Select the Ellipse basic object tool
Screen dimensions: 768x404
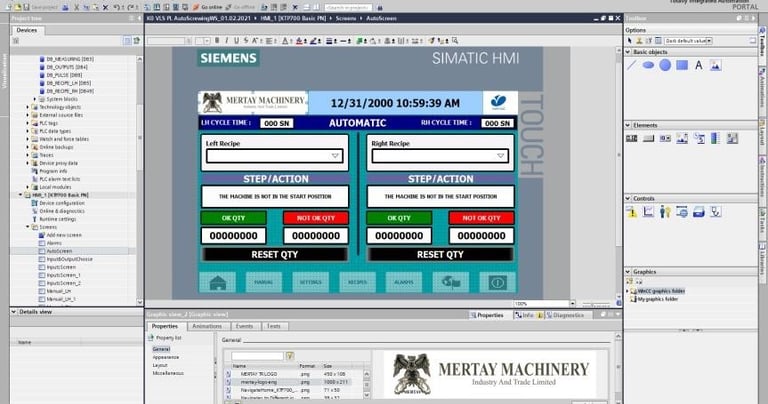click(x=648, y=65)
